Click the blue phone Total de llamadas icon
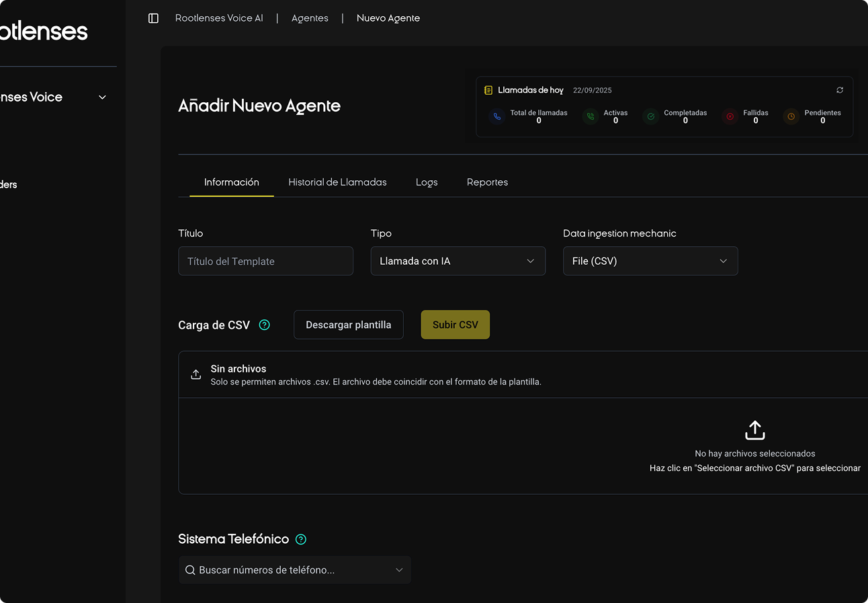This screenshot has width=868, height=603. coord(497,116)
